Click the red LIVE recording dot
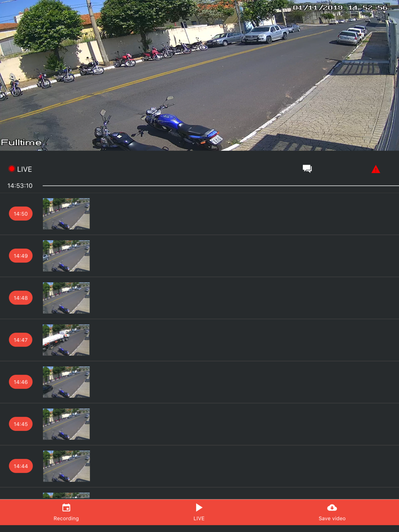This screenshot has height=532, width=399. (12, 169)
